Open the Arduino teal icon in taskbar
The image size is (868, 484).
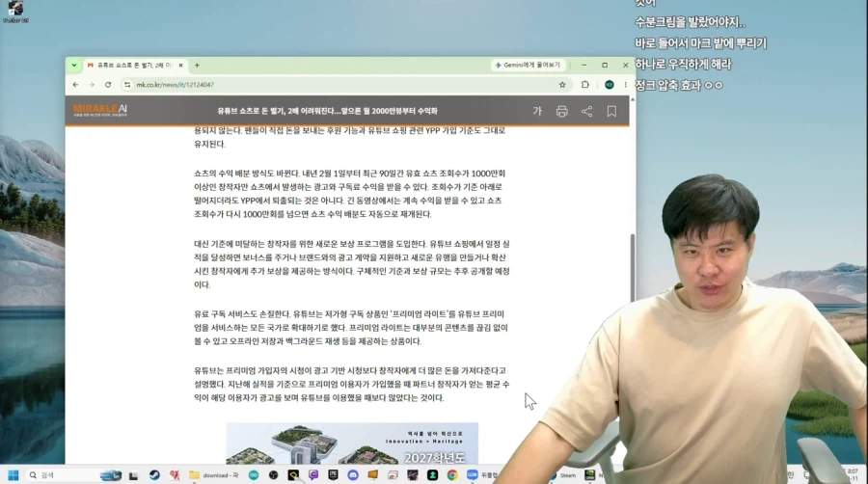click(x=254, y=475)
